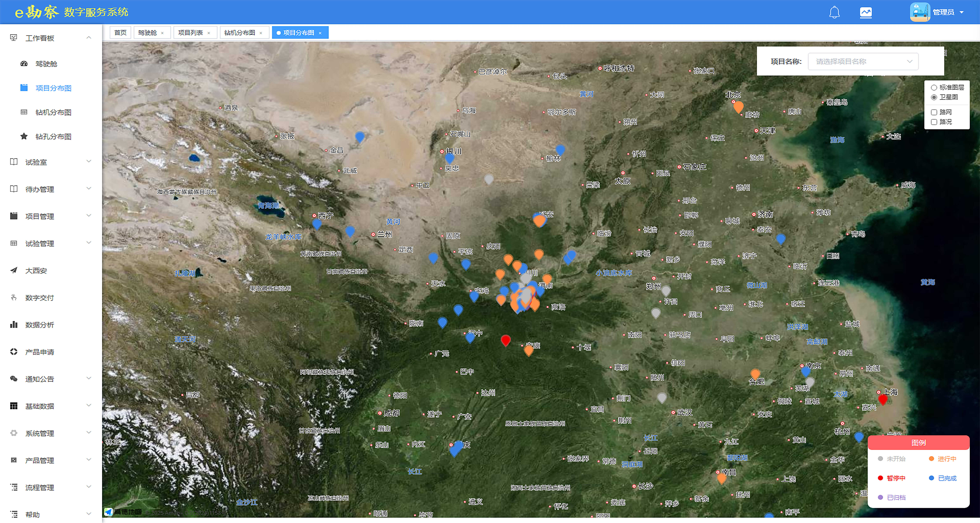
Task: Open the 项目名称 selection dropdown
Action: pos(863,62)
